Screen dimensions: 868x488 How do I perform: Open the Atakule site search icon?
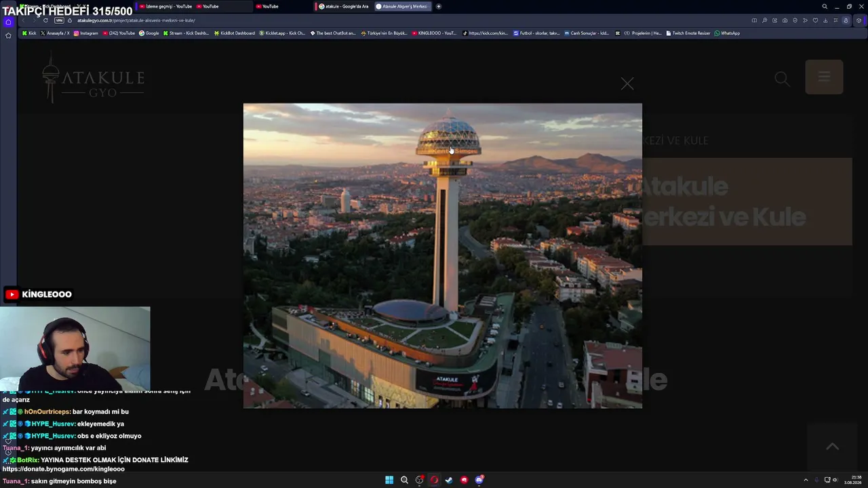(782, 79)
